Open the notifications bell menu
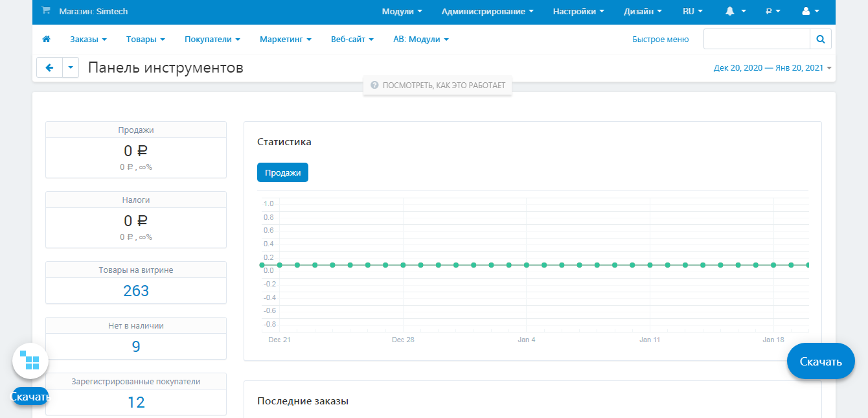The height and width of the screenshot is (418, 868). 735,11
